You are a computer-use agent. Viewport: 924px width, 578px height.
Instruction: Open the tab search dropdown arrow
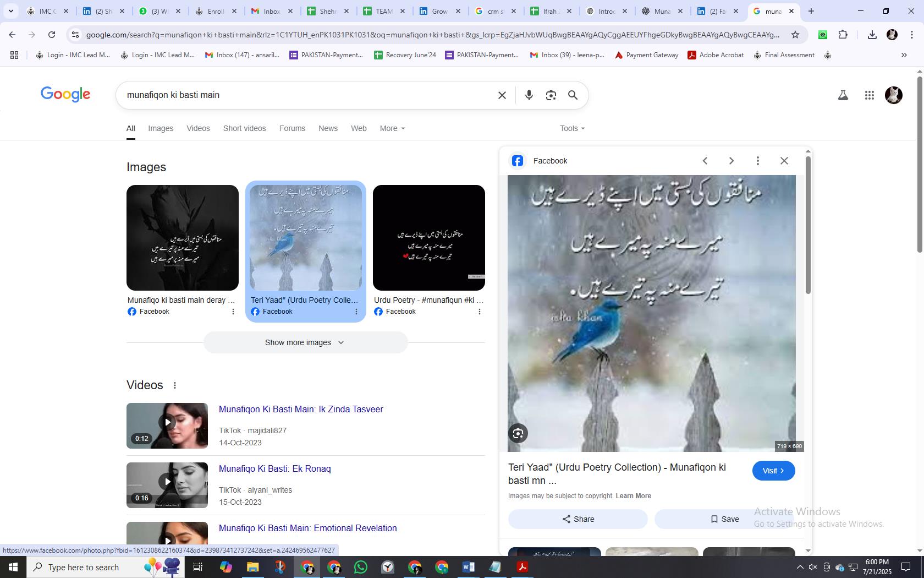(10, 11)
